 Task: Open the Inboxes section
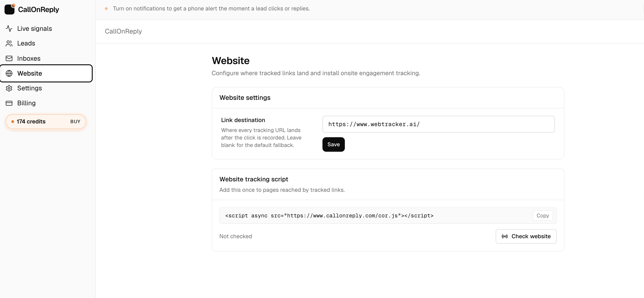(x=46, y=58)
